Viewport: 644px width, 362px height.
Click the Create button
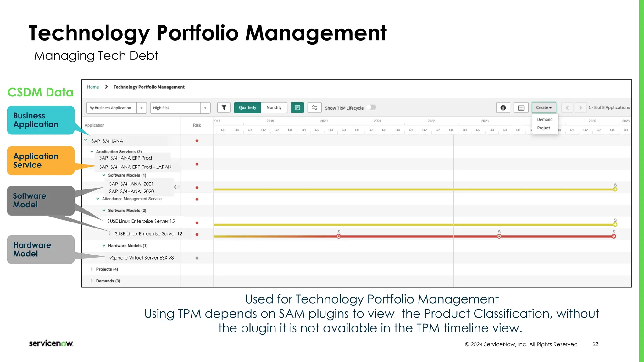544,108
